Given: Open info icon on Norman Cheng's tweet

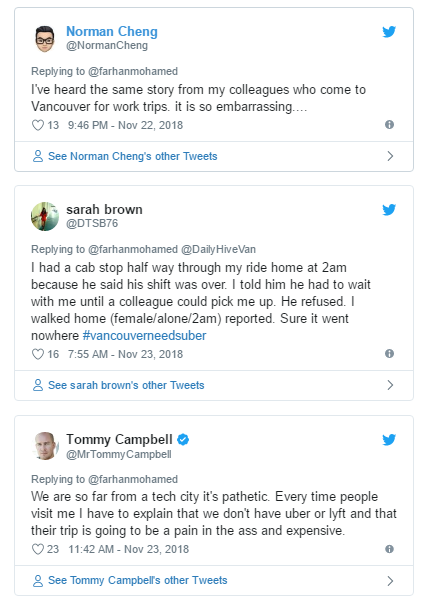Looking at the screenshot, I should click(x=389, y=124).
